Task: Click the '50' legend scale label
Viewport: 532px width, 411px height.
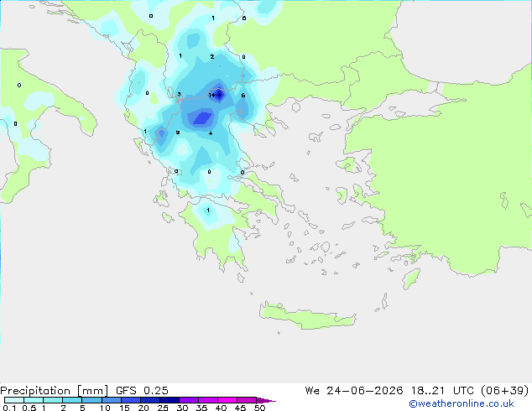Action: [x=259, y=408]
